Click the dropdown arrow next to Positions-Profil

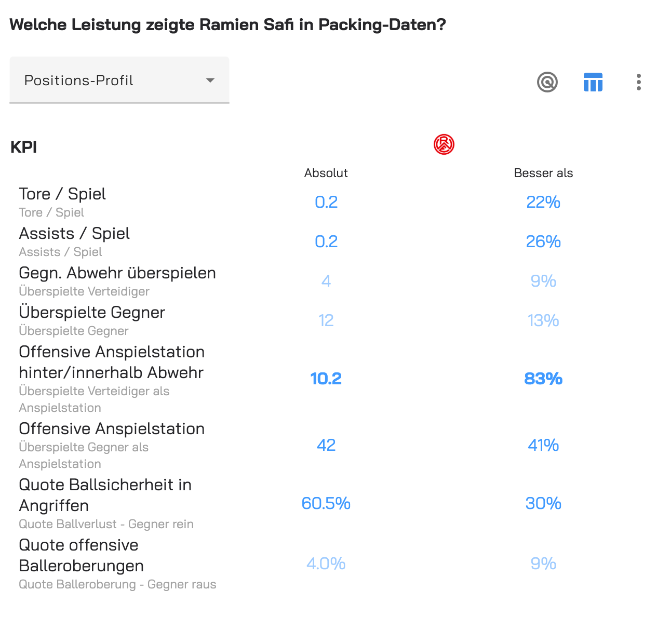coord(210,81)
